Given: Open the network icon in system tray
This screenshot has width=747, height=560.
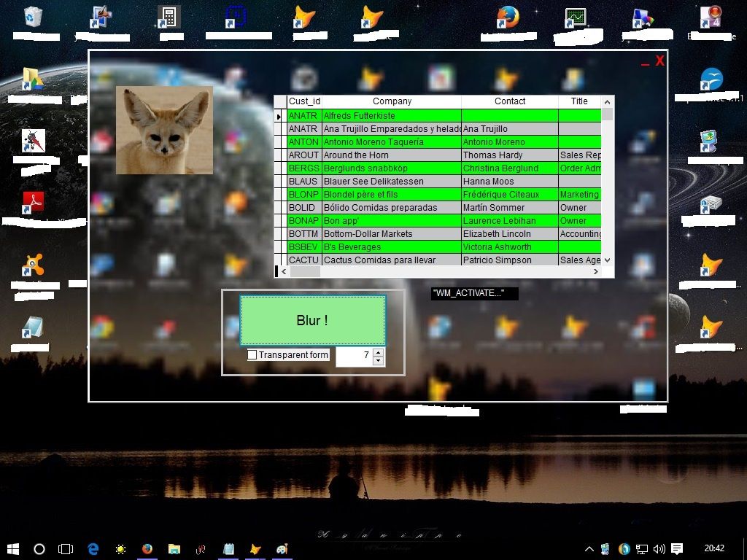Looking at the screenshot, I should [x=642, y=549].
